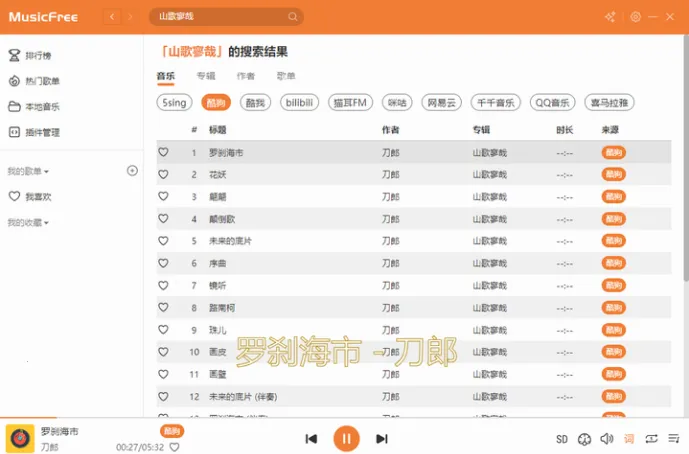Select bilibili source

tap(299, 102)
